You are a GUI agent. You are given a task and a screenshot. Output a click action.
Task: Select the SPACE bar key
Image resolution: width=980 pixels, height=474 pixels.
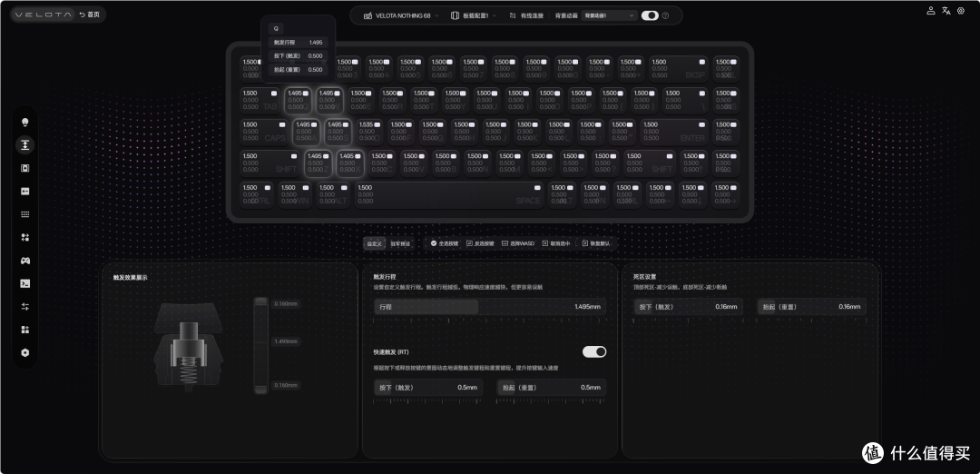(x=449, y=194)
